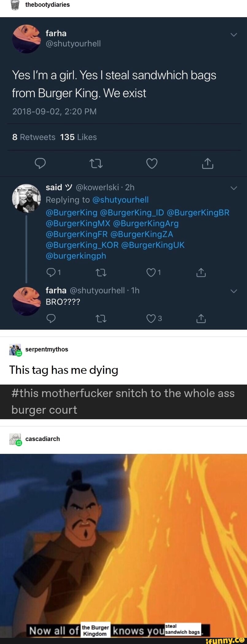
Task: Expand options chevron on said's reply
Action: tap(234, 188)
